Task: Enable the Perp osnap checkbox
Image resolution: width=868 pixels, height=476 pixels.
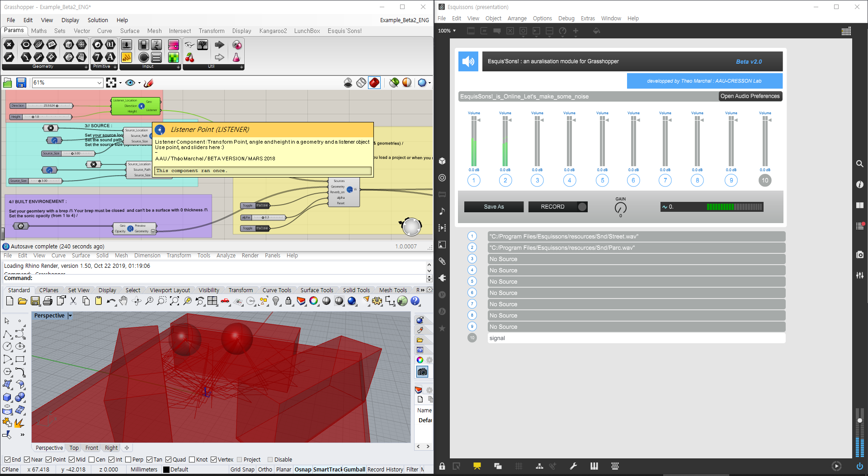Action: 128,459
